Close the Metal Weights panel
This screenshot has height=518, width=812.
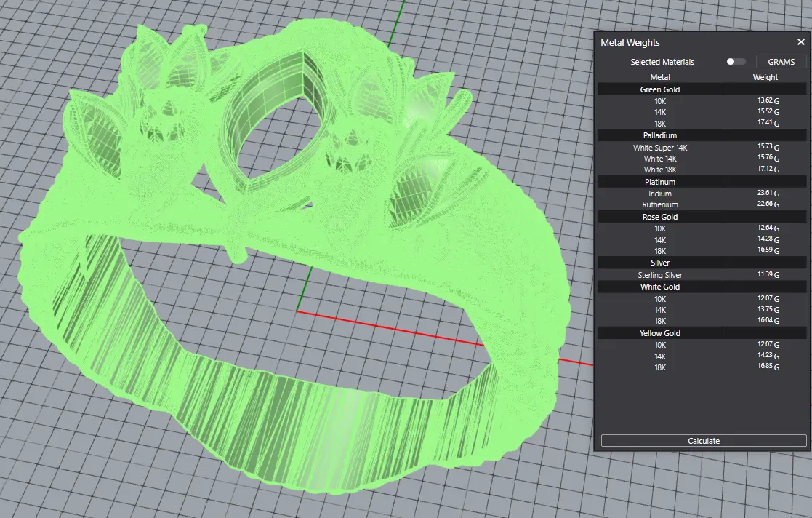(x=800, y=42)
